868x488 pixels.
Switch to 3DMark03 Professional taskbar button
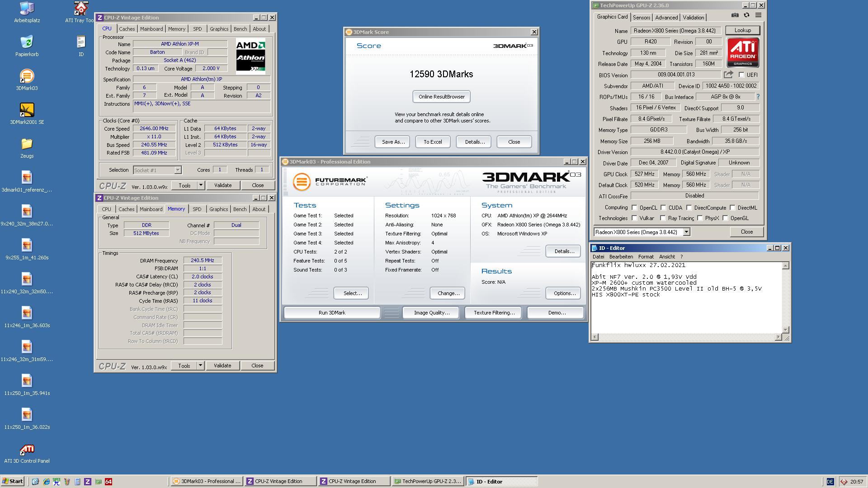coord(207,482)
